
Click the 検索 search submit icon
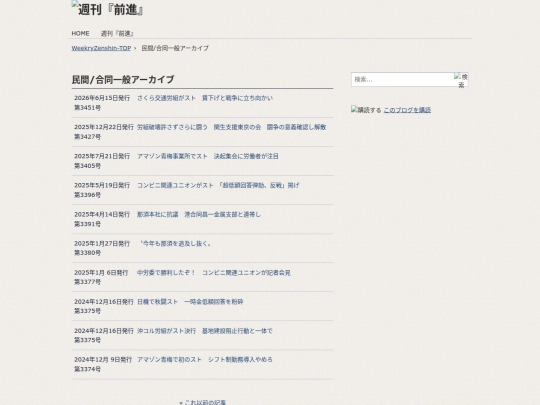click(461, 80)
